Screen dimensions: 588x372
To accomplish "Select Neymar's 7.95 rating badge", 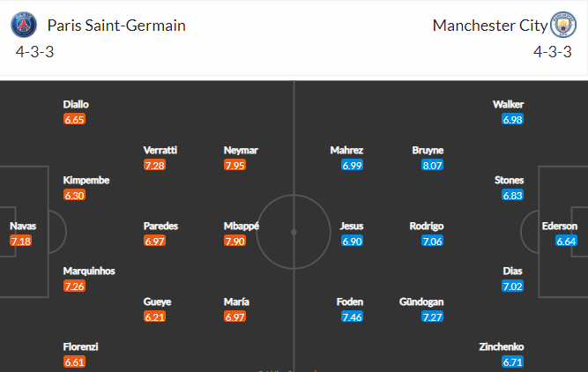I will click(x=234, y=165).
